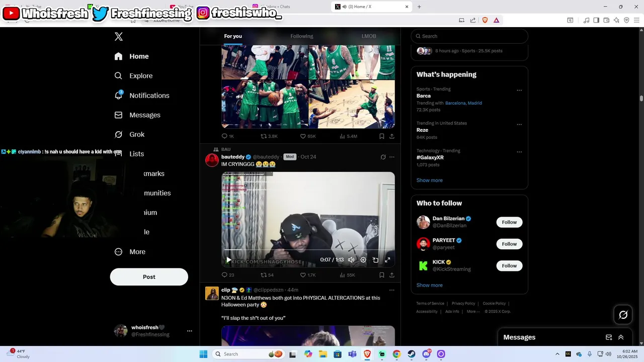Open the Terms of Service link
This screenshot has height=362, width=644.
(x=430, y=304)
